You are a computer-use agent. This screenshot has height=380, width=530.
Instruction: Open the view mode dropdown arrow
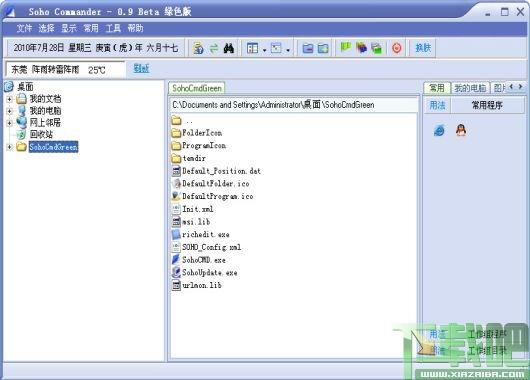288,50
